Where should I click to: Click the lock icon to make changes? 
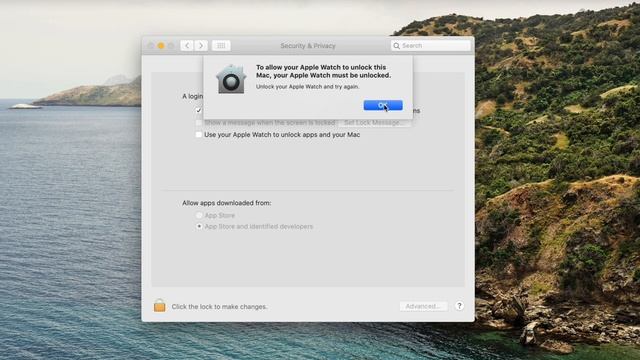(160, 305)
